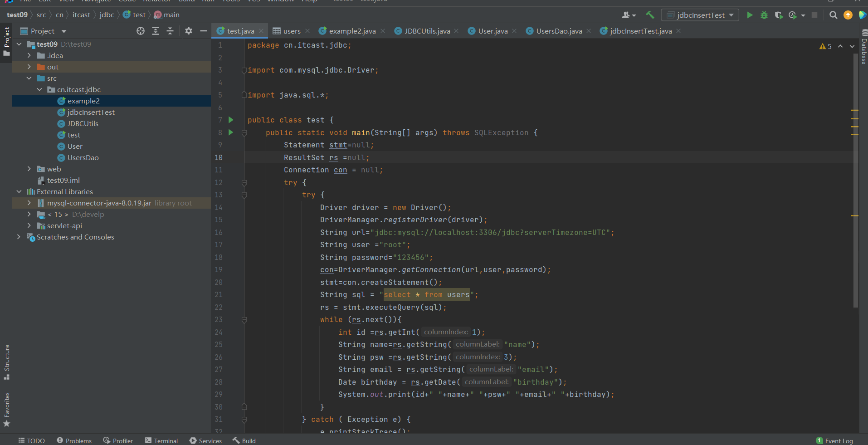Viewport: 868px width, 445px height.
Task: Open the Profiler tool window
Action: pos(118,440)
